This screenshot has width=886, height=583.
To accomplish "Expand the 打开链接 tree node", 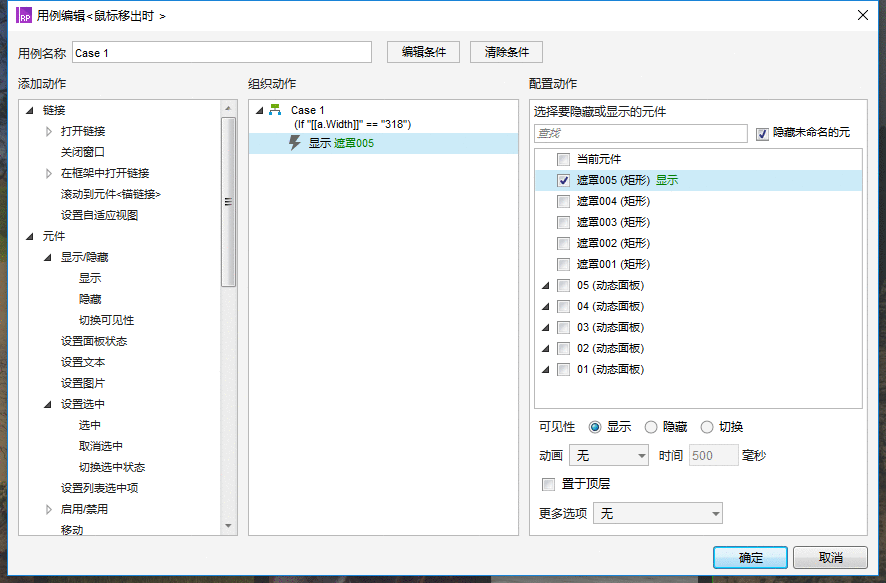I will (x=49, y=132).
